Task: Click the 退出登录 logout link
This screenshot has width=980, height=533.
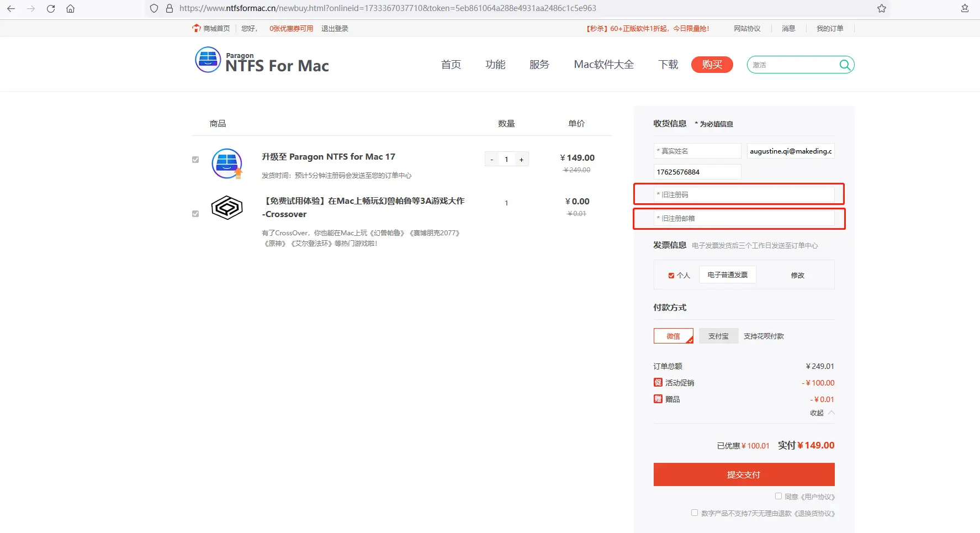Action: click(x=335, y=29)
